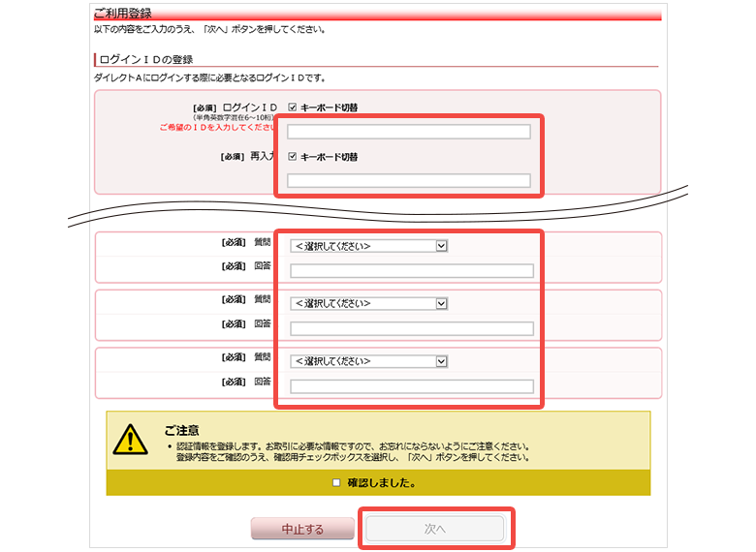Toggle keyboard switch checkbox for Login ID
756x552 pixels.
pos(292,107)
